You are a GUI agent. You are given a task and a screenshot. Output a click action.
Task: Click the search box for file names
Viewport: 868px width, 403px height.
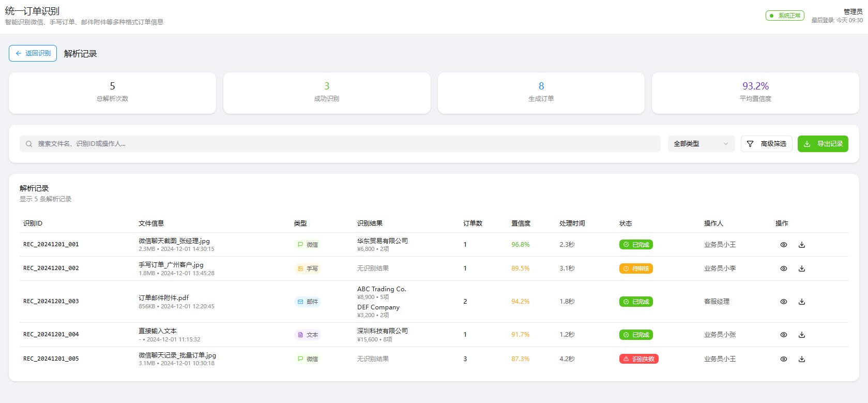click(x=340, y=144)
